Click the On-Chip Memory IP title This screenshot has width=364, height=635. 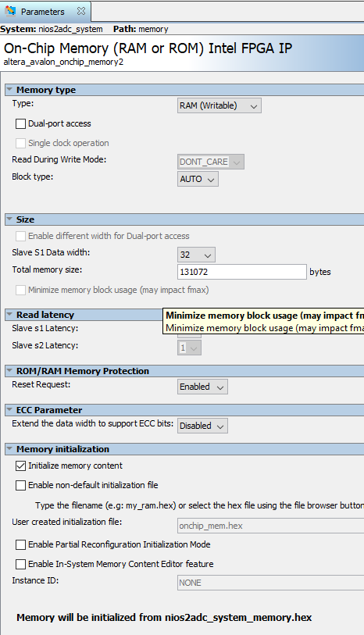[148, 48]
